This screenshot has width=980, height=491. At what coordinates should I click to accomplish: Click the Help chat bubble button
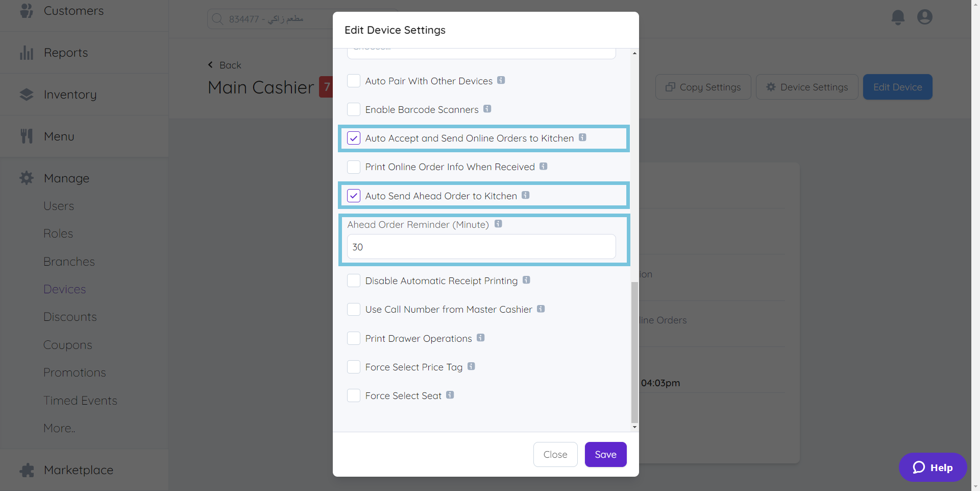pos(933,467)
